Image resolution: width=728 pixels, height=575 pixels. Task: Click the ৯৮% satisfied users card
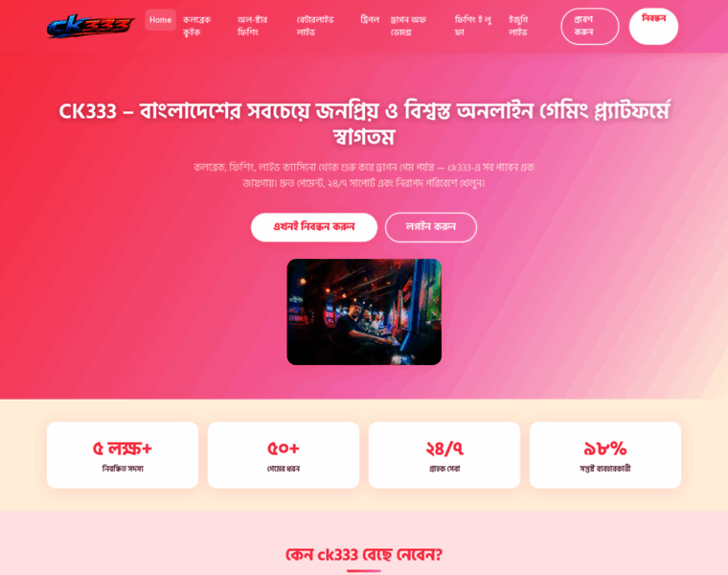[x=605, y=455]
